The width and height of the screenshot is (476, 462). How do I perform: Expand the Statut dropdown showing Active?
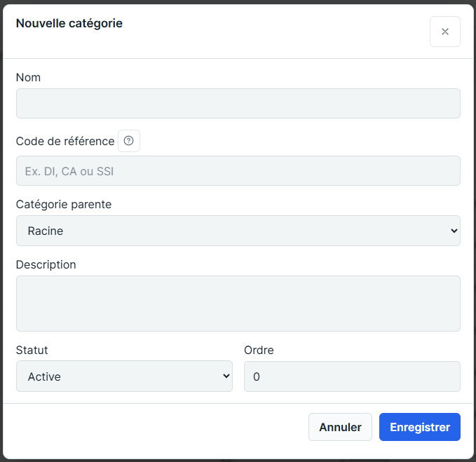coord(124,376)
